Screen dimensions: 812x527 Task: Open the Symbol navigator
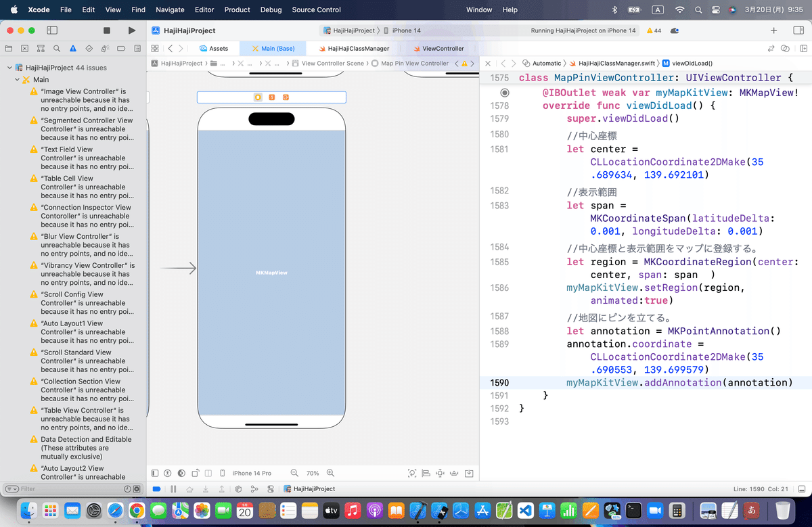tap(41, 49)
